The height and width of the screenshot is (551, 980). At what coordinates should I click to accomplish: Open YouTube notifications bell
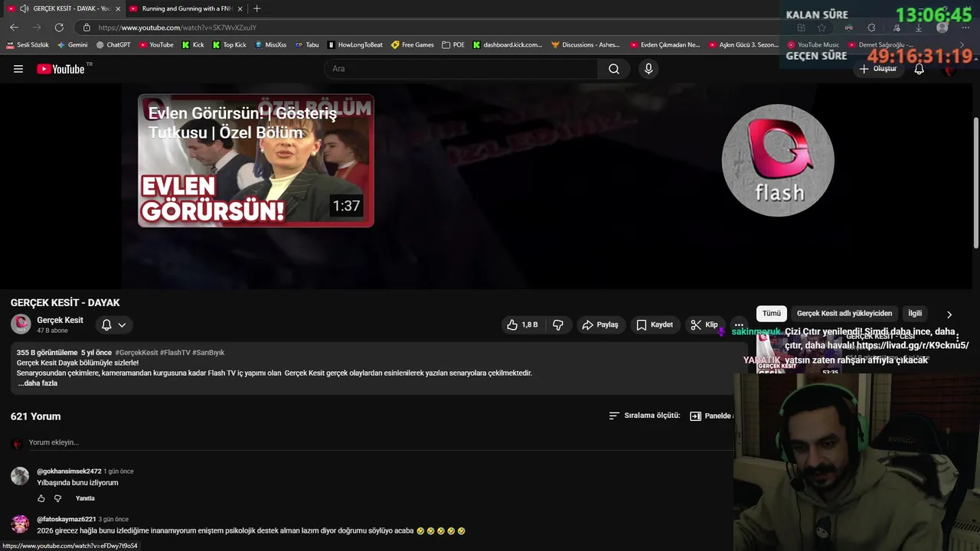click(x=920, y=69)
